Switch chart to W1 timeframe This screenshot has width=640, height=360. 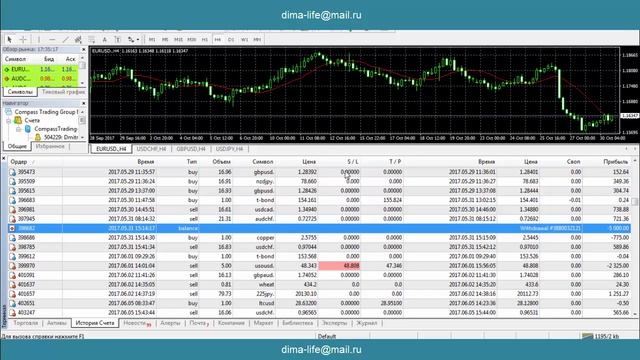244,40
